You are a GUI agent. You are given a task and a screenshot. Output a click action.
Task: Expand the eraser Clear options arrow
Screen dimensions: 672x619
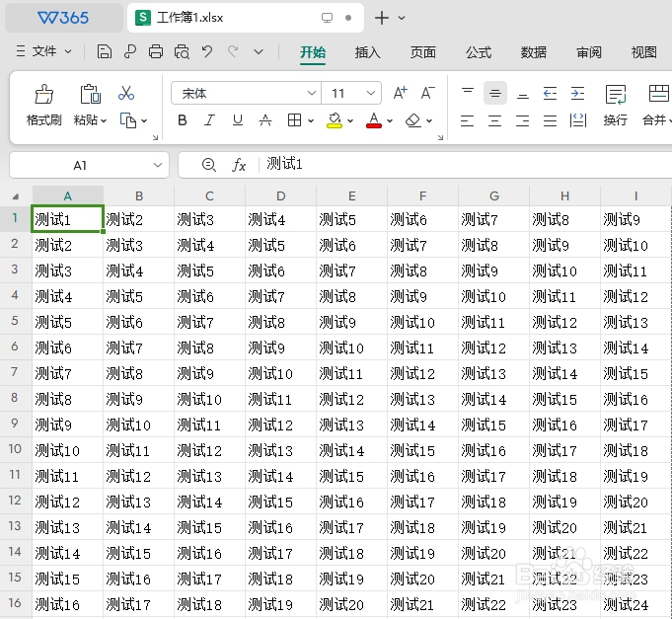[x=429, y=120]
